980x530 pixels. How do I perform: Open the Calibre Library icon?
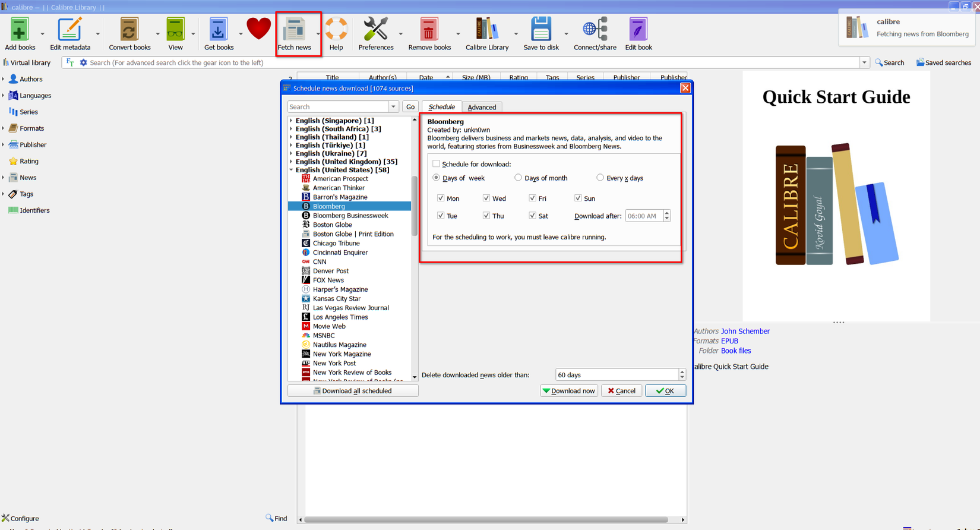pos(487,29)
